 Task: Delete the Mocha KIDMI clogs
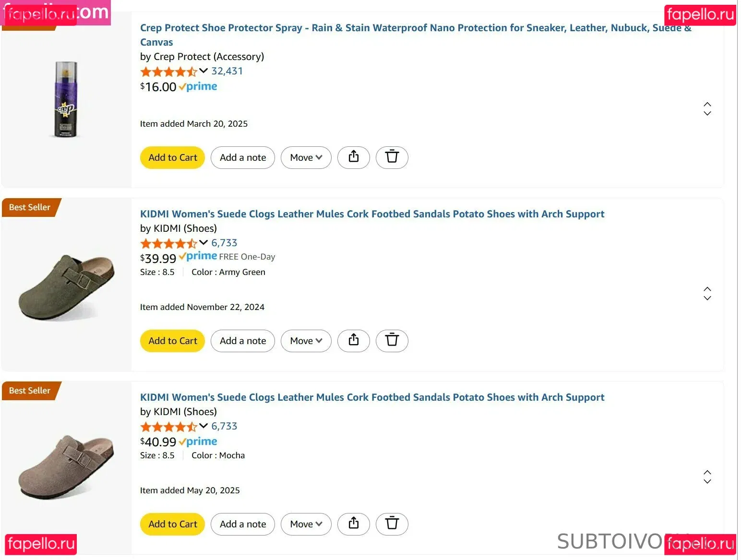(392, 524)
